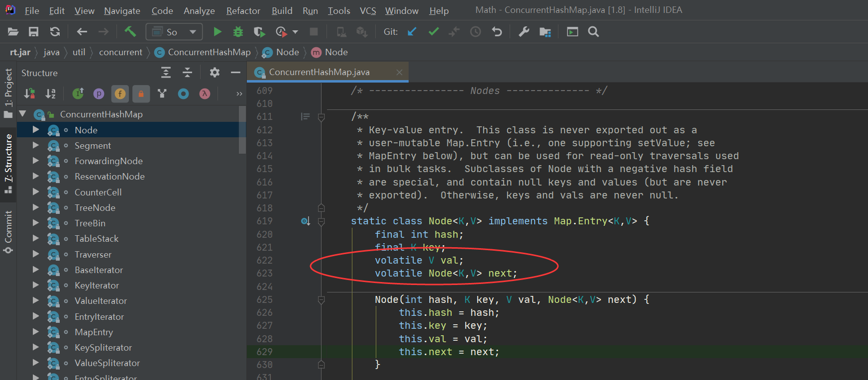Screen dimensions: 868x380
Task: Run with Coverage shield icon
Action: coord(259,32)
